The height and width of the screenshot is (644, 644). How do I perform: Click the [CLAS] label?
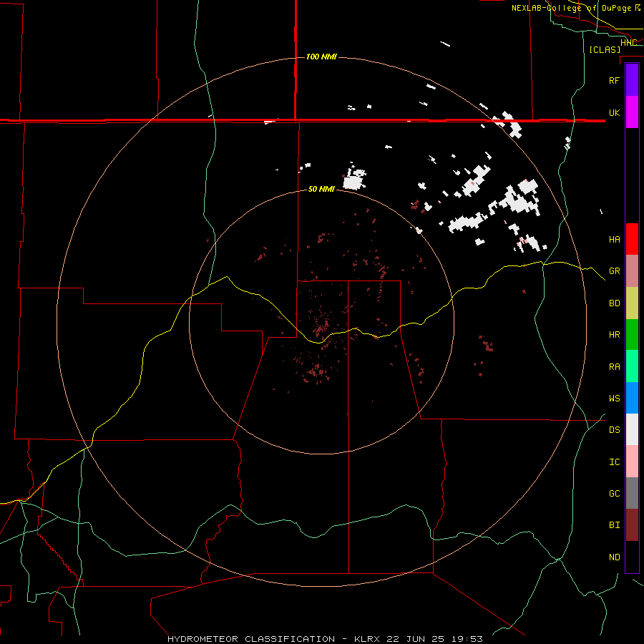(x=605, y=49)
